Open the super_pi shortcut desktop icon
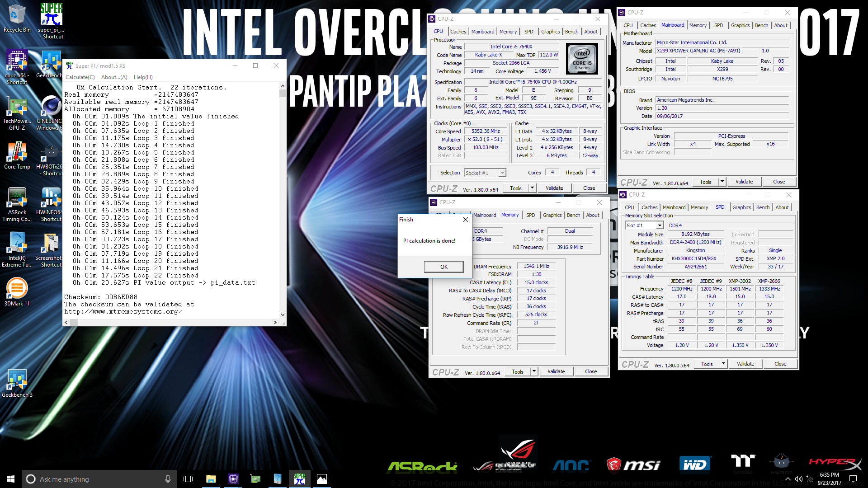 point(51,21)
